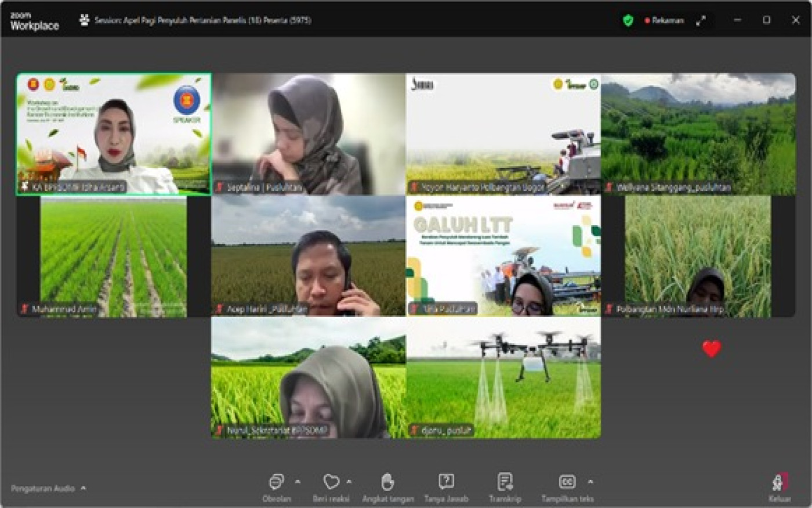This screenshot has height=508, width=812.
Task: Select the djaru_pusluh drone video tile
Action: [503, 377]
